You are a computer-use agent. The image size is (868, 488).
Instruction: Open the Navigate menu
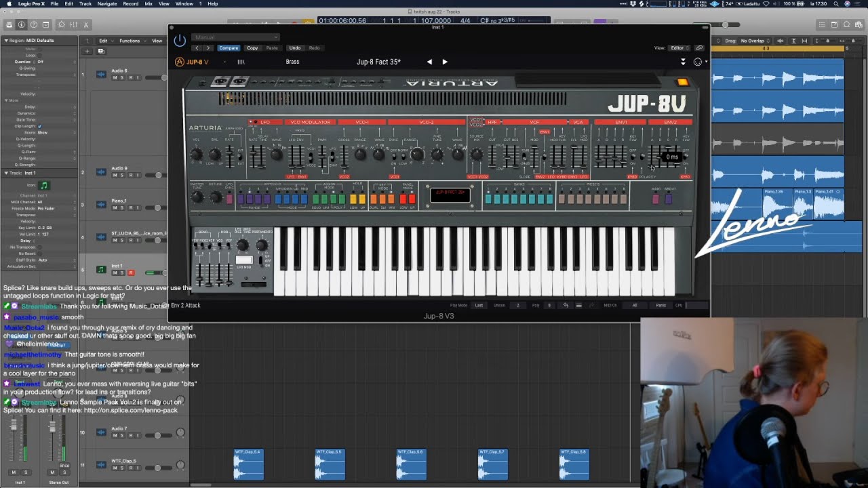click(107, 3)
